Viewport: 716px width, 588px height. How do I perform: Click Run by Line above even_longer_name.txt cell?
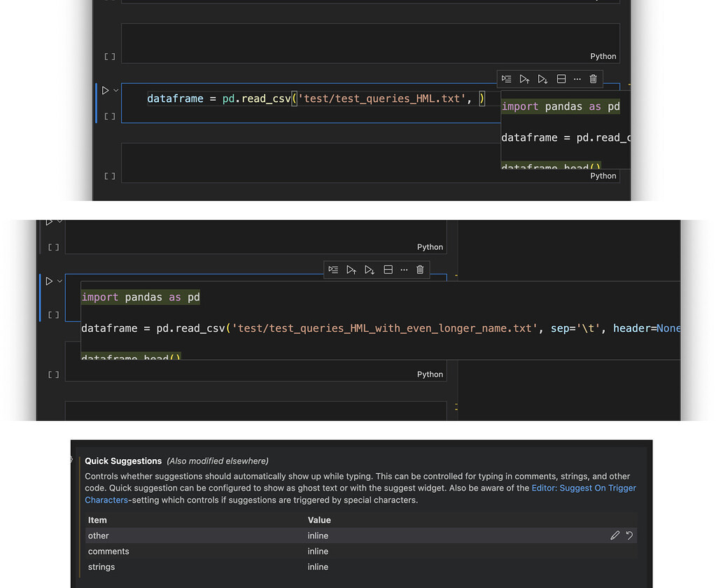[x=333, y=269]
